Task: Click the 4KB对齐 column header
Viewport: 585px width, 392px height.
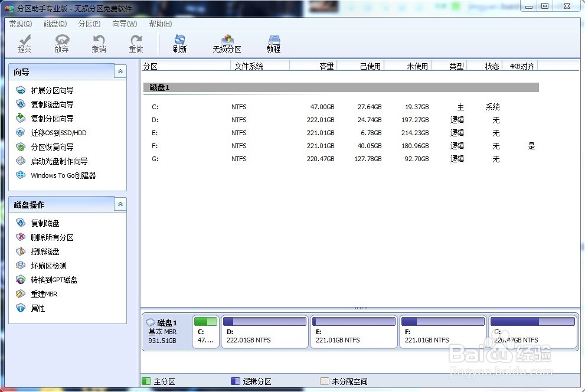Action: (521, 66)
